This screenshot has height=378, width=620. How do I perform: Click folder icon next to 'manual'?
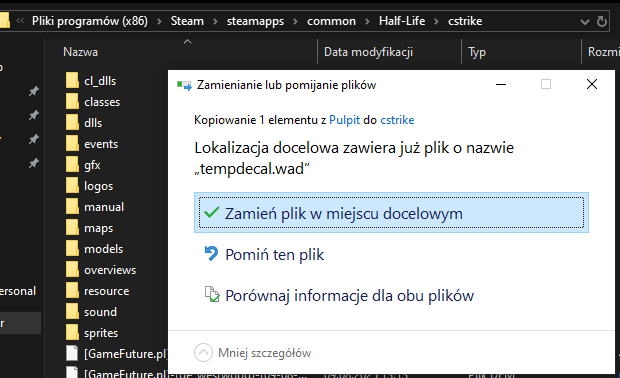72,206
